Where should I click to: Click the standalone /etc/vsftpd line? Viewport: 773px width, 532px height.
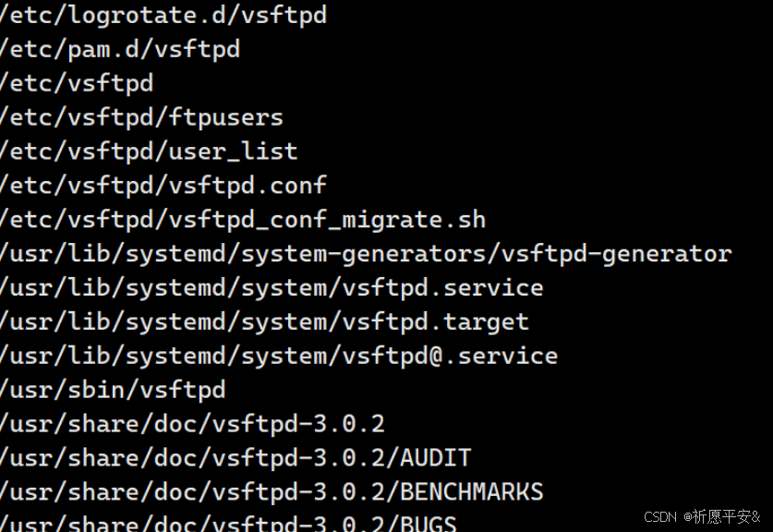pyautogui.click(x=77, y=83)
